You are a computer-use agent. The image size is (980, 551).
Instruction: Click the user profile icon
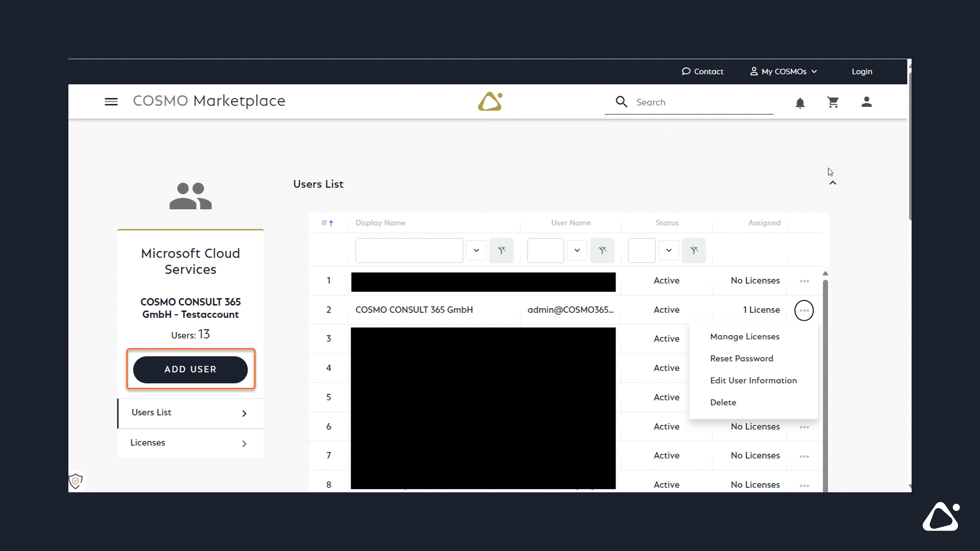click(866, 102)
